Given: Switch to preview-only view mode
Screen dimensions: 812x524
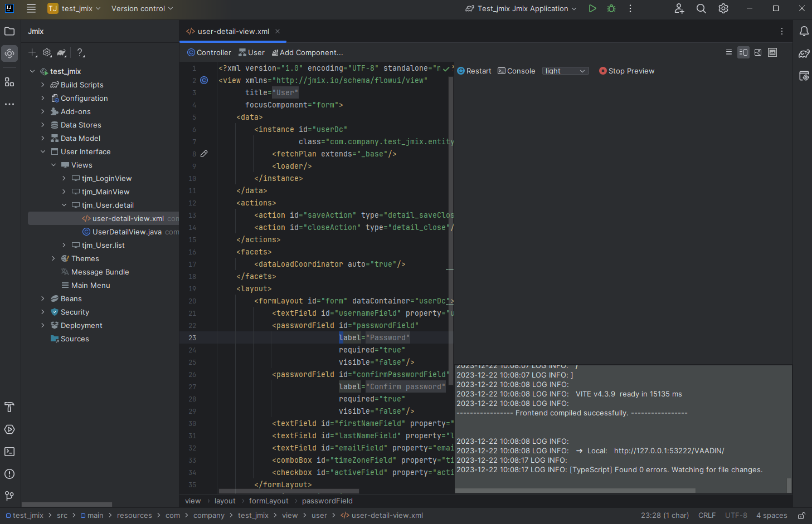Looking at the screenshot, I should (x=758, y=52).
